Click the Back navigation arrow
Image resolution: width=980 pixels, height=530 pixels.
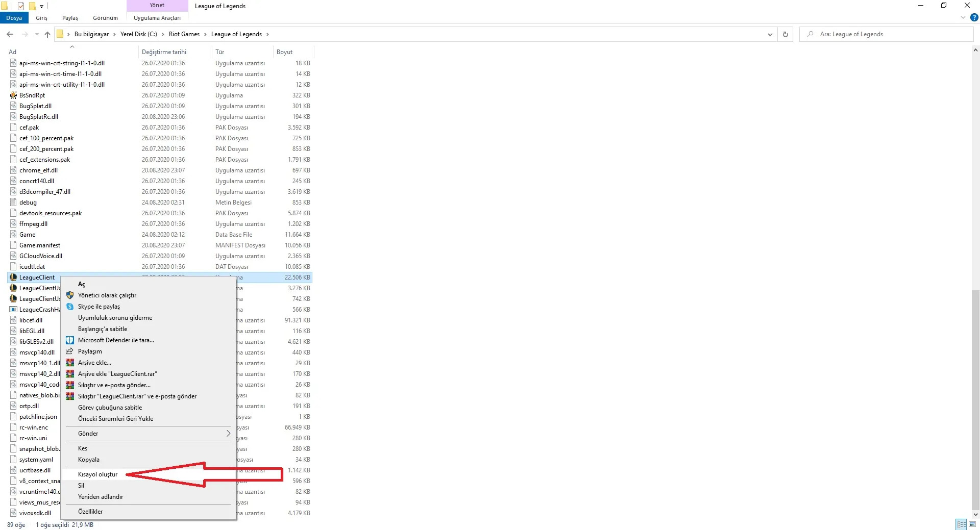point(10,34)
